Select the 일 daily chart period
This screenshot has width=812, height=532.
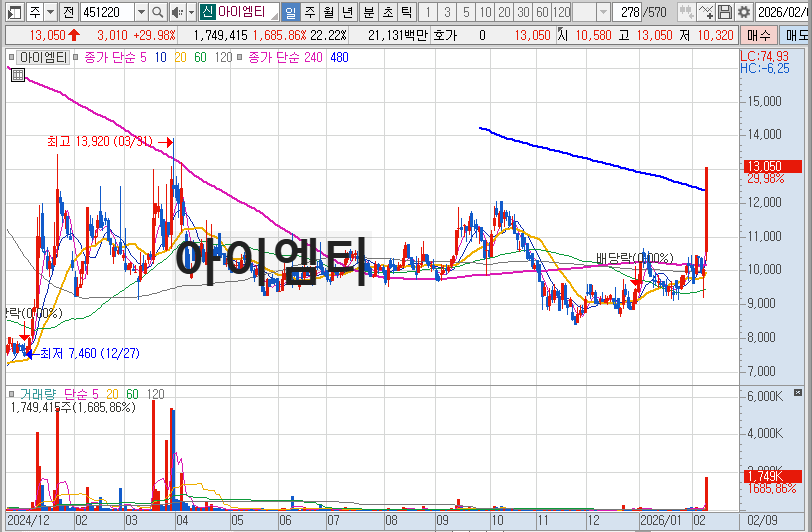tap(291, 11)
